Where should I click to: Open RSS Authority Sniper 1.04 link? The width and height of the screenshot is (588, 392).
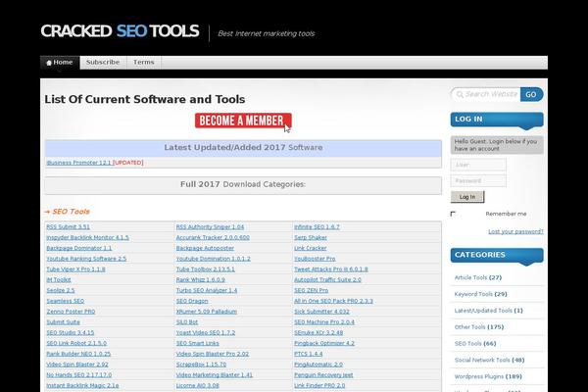point(210,227)
